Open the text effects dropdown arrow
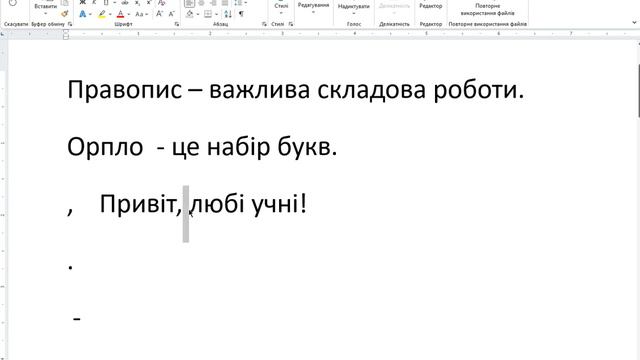Image resolution: width=640 pixels, height=360 pixels. [x=90, y=15]
